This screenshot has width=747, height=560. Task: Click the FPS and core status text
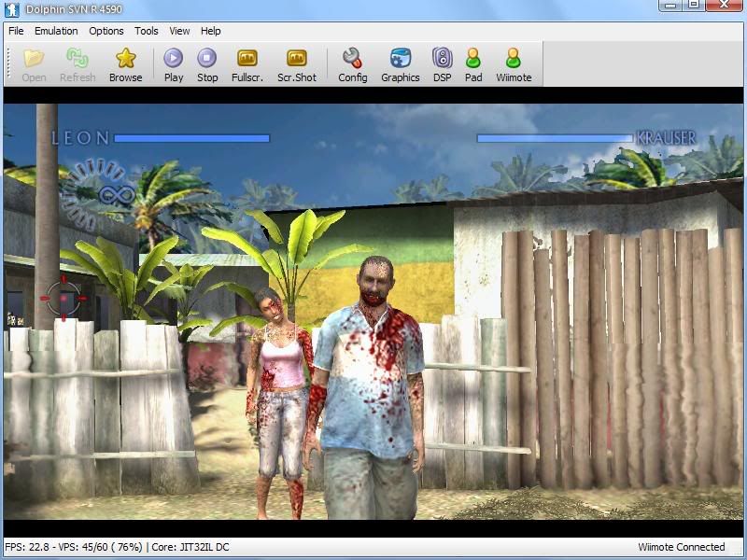[117, 547]
